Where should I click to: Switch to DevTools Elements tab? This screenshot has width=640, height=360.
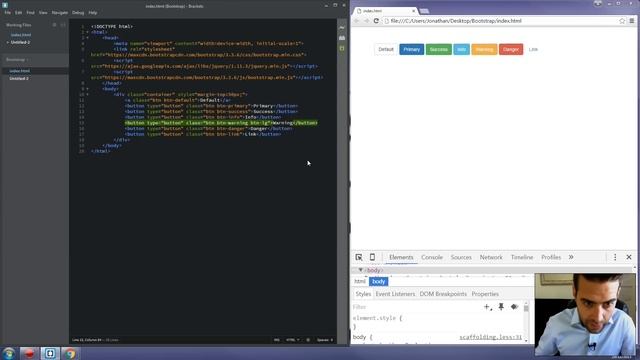(401, 258)
